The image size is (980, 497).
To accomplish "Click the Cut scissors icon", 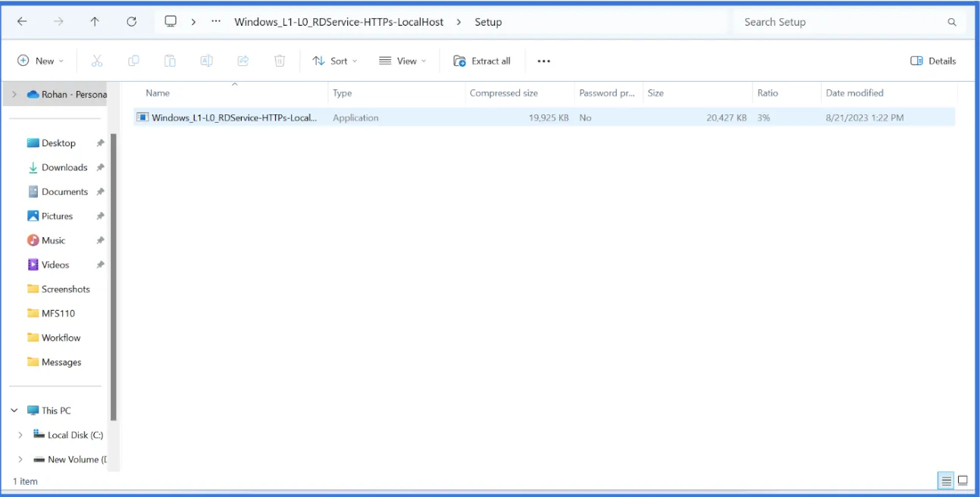I will pos(97,61).
